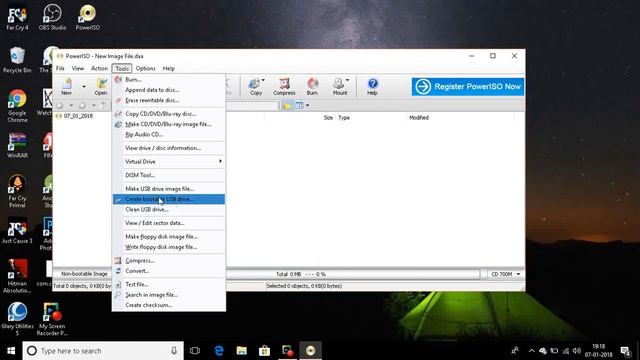Select Append data to disc...

point(169,90)
